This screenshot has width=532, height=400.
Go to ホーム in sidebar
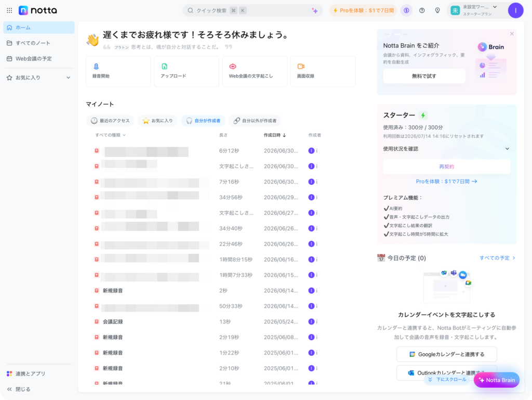coord(39,28)
